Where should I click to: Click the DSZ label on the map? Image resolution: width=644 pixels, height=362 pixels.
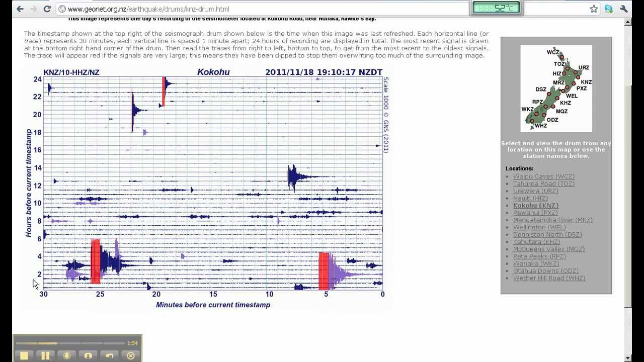(541, 89)
